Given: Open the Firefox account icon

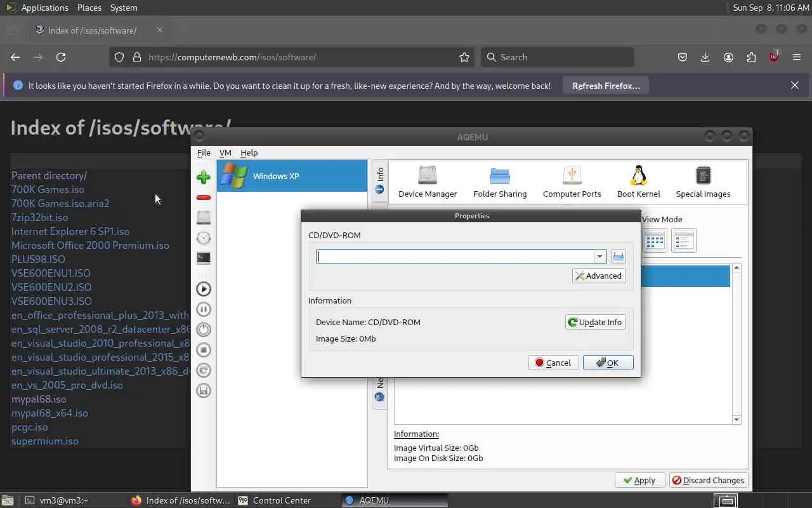Looking at the screenshot, I should (728, 57).
